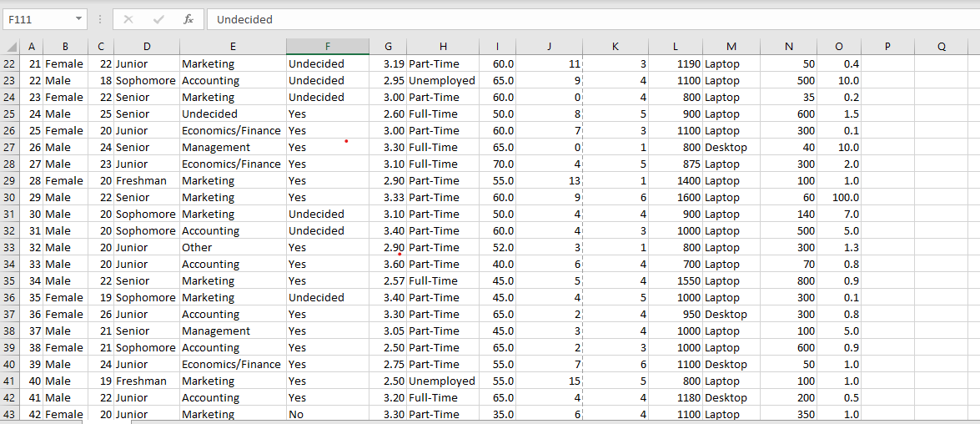Select column H header
Screen dimensions: 980x424
pos(443,46)
